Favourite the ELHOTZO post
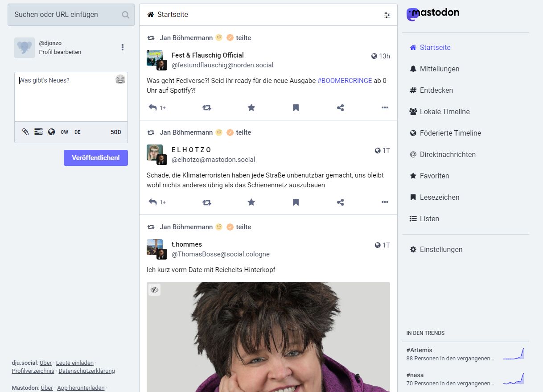Screen dimensions: 543x392 251,202
